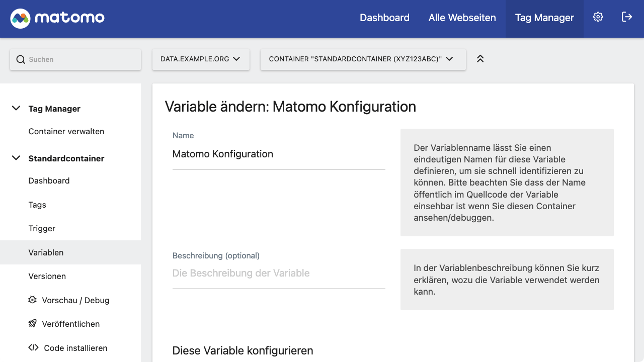The image size is (644, 362).
Task: Click the Diese Variable konfigurieren heading
Action: point(243,350)
